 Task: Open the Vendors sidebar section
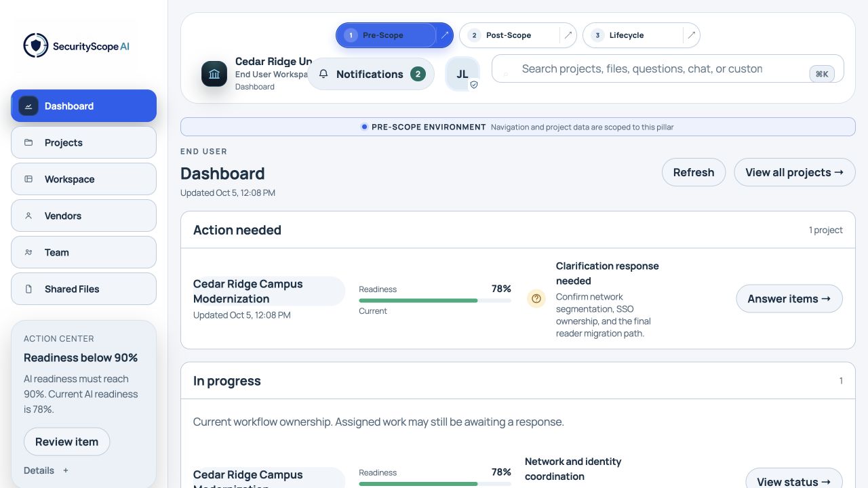coord(83,216)
